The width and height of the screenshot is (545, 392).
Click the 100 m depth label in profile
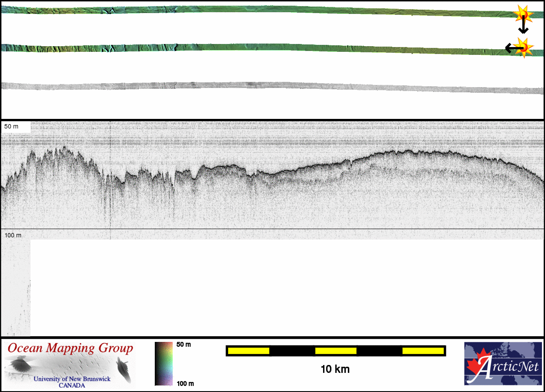pyautogui.click(x=13, y=235)
